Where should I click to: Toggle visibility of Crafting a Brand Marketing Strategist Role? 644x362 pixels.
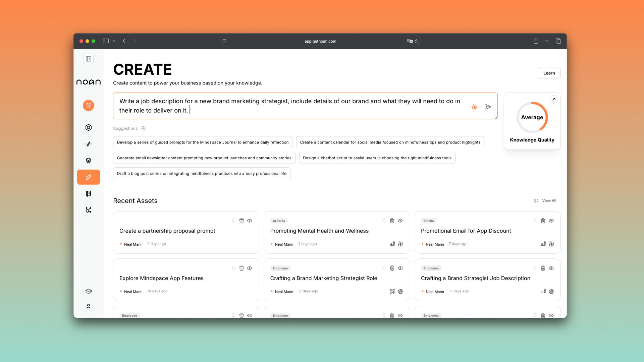[400, 268]
